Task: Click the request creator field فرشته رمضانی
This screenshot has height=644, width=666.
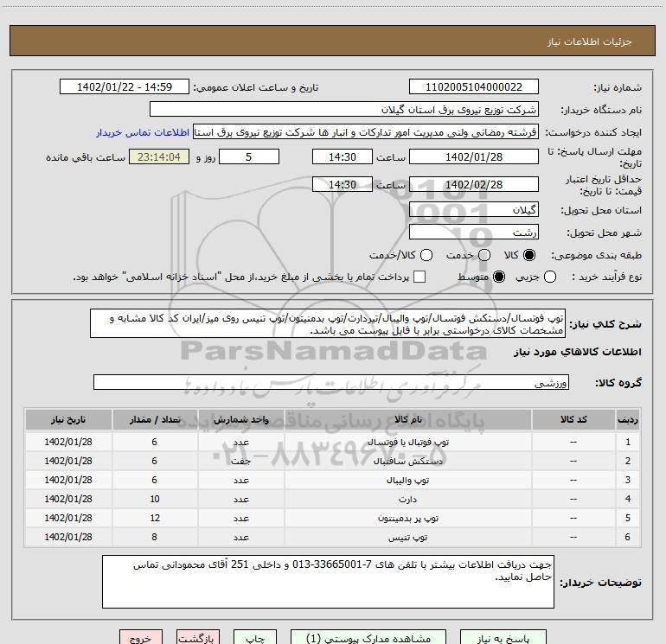Action: click(x=366, y=132)
